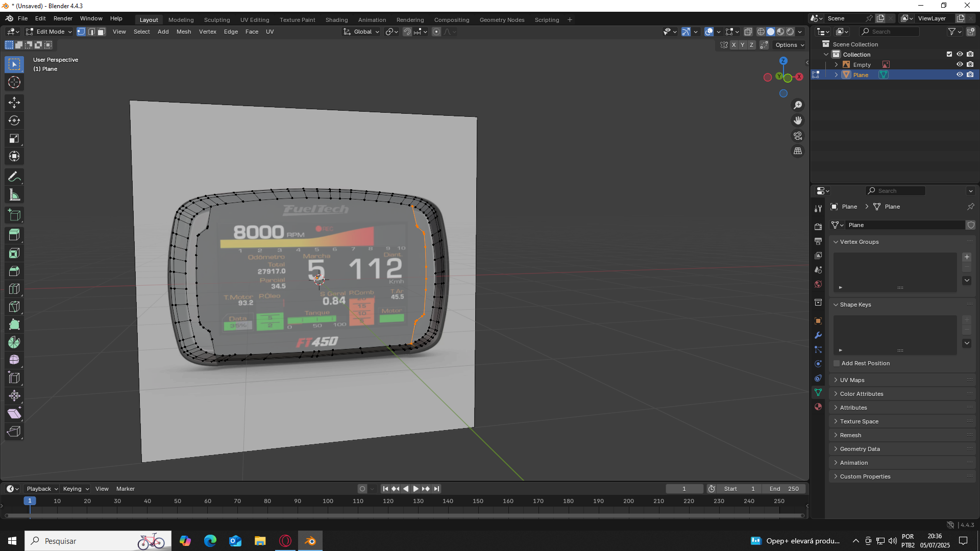Image resolution: width=980 pixels, height=551 pixels.
Task: Select the Extrude Region tool
Action: (14, 235)
